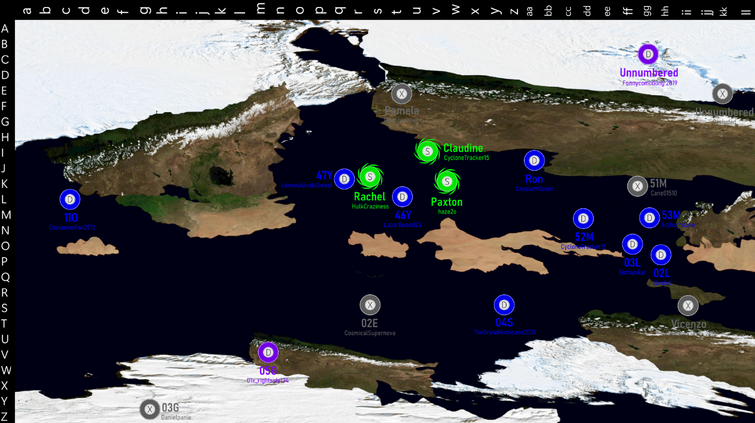755x423 pixels.
Task: Select the gray Pamela dissipated marker
Action: pyautogui.click(x=402, y=94)
